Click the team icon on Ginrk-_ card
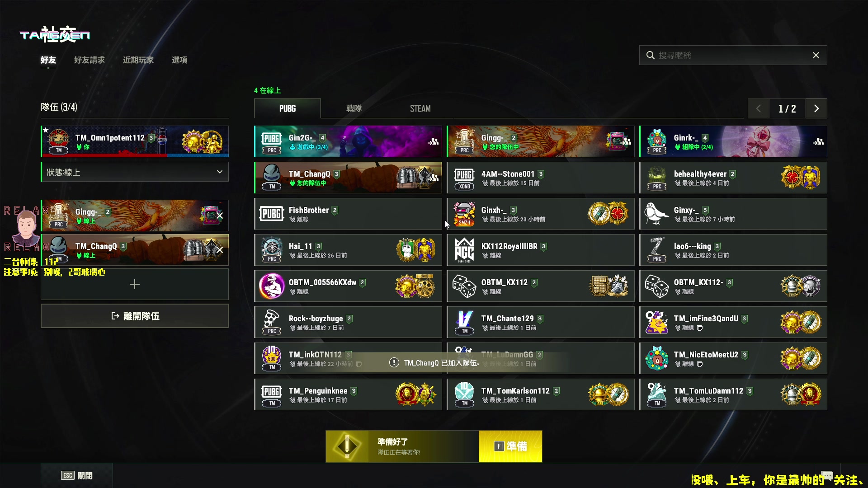Image resolution: width=868 pixels, height=488 pixels. pyautogui.click(x=818, y=141)
